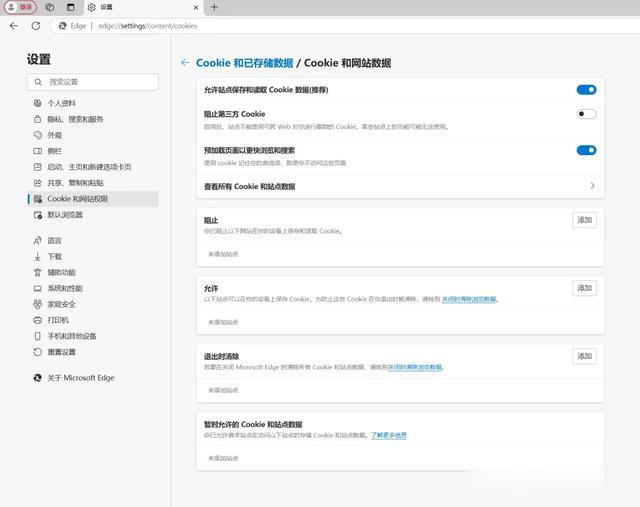Click 添加 button in 允许 section

tap(584, 288)
